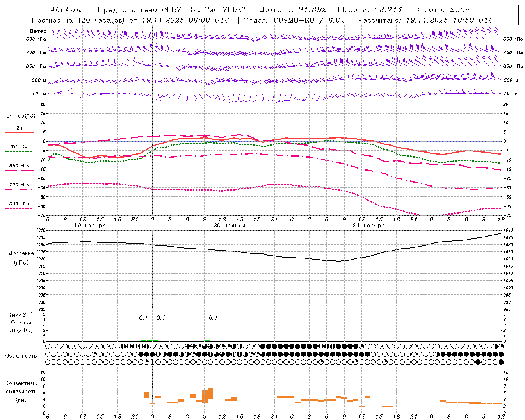This screenshot has width=525, height=420.
Task: Click the dashed 'Td 2м' legend line
Action: [x=18, y=152]
